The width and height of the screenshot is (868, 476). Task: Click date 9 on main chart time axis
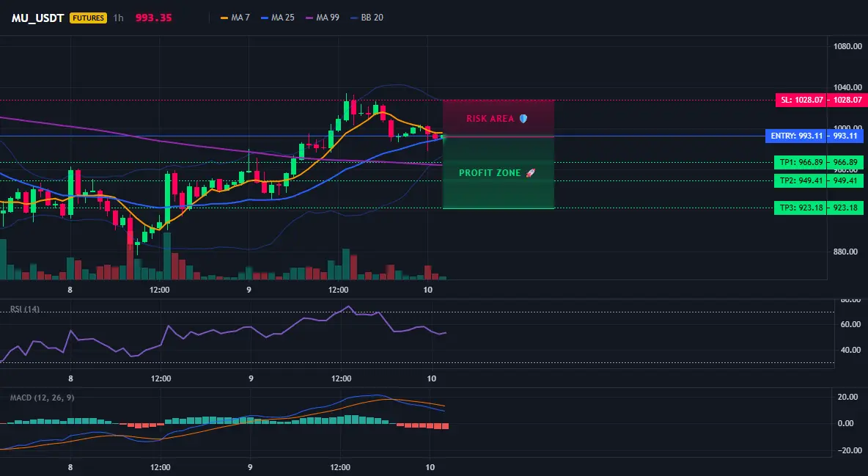pos(249,290)
